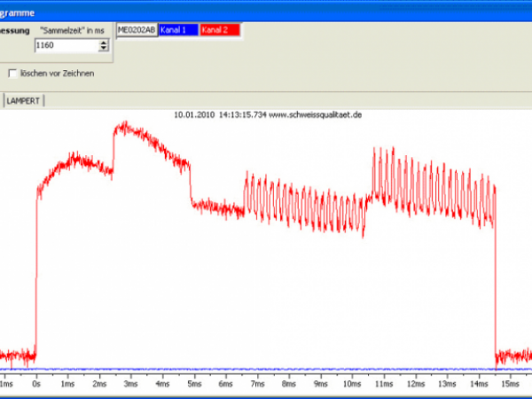
Task: Click the red signal peak near 3ms
Action: point(125,125)
